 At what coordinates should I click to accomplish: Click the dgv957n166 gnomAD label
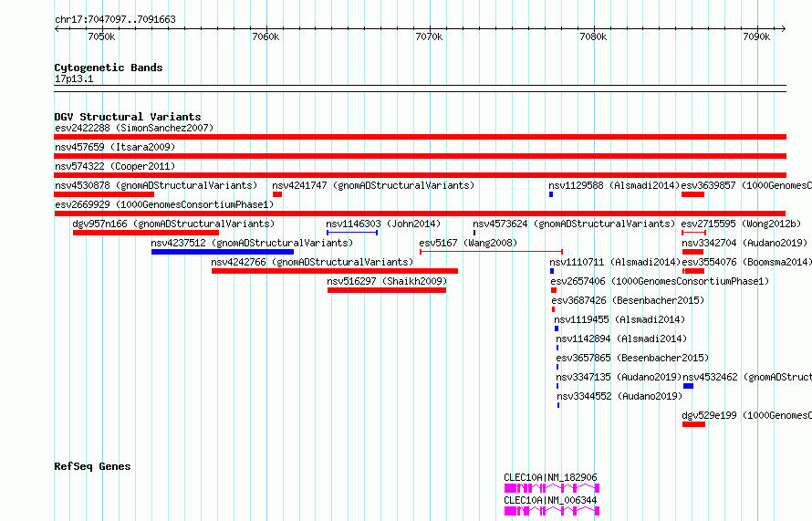[173, 224]
